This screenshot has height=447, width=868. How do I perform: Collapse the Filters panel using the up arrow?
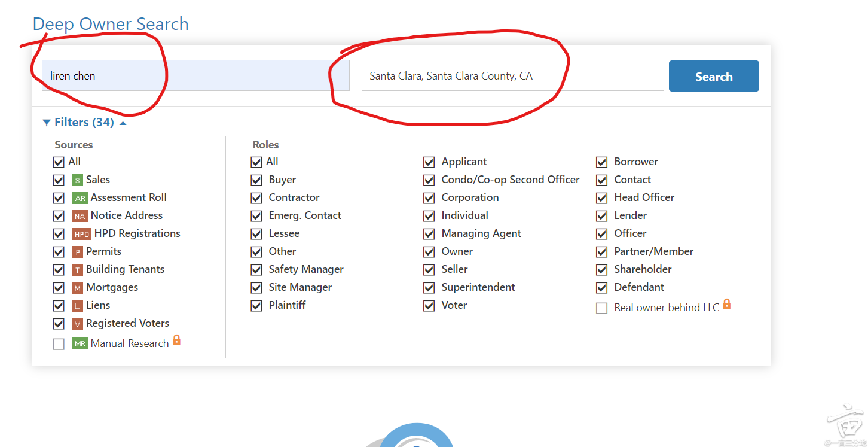(123, 123)
